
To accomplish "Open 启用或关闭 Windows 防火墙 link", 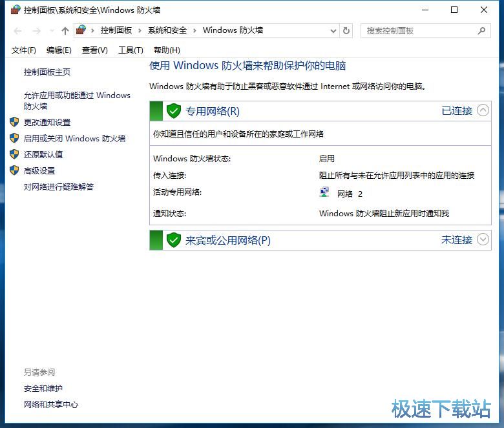I will pyautogui.click(x=74, y=138).
